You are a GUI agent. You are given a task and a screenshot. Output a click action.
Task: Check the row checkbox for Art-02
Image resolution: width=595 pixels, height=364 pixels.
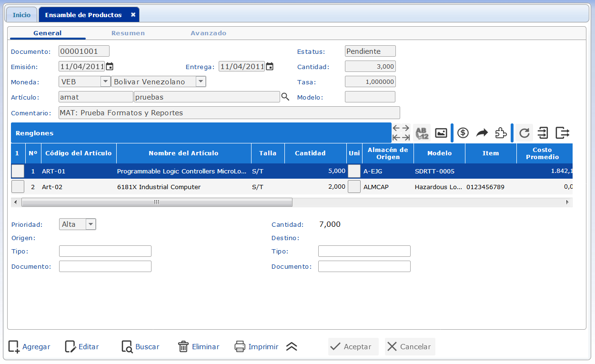point(17,187)
